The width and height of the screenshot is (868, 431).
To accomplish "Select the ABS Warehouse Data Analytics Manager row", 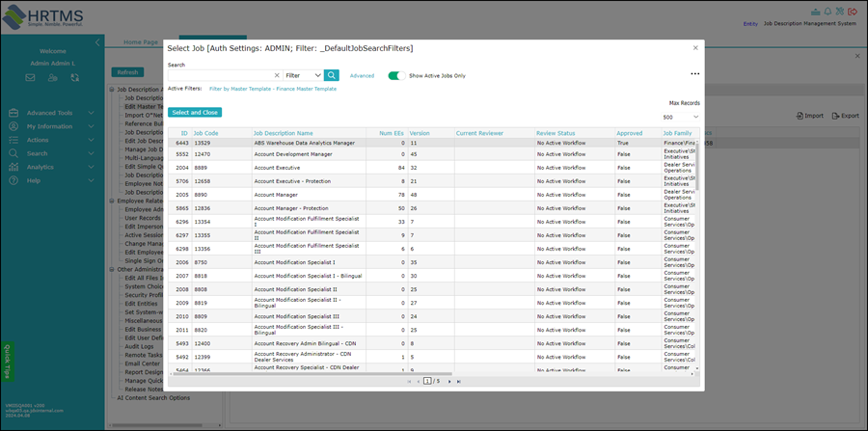I will (432, 143).
